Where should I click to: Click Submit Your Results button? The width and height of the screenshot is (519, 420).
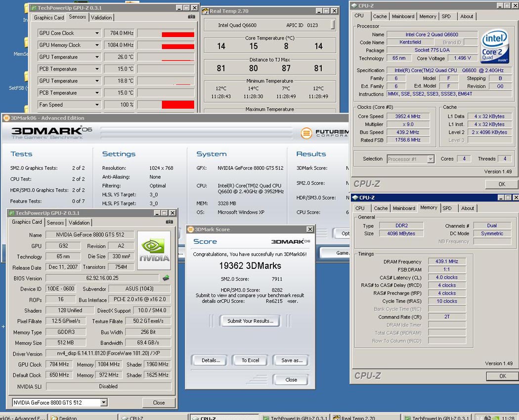coord(250,321)
